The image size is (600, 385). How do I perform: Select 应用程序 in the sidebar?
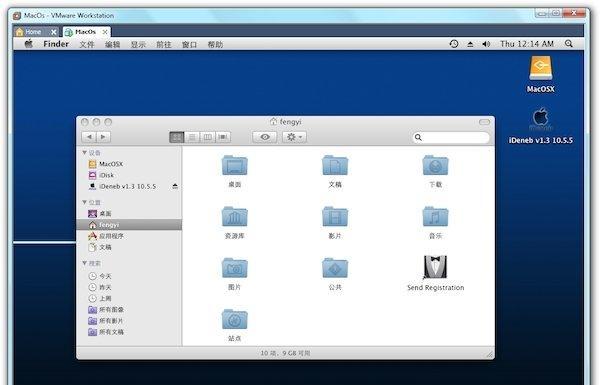tap(129, 236)
